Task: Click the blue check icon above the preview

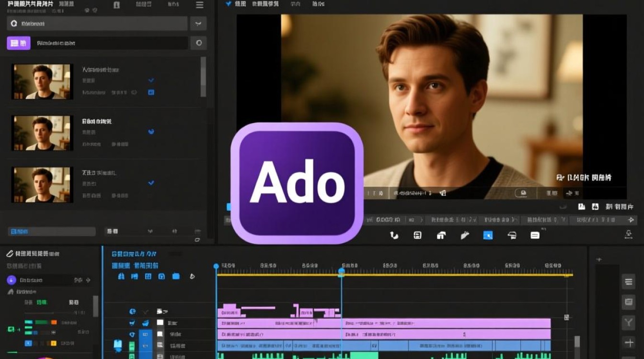Action: pyautogui.click(x=228, y=4)
